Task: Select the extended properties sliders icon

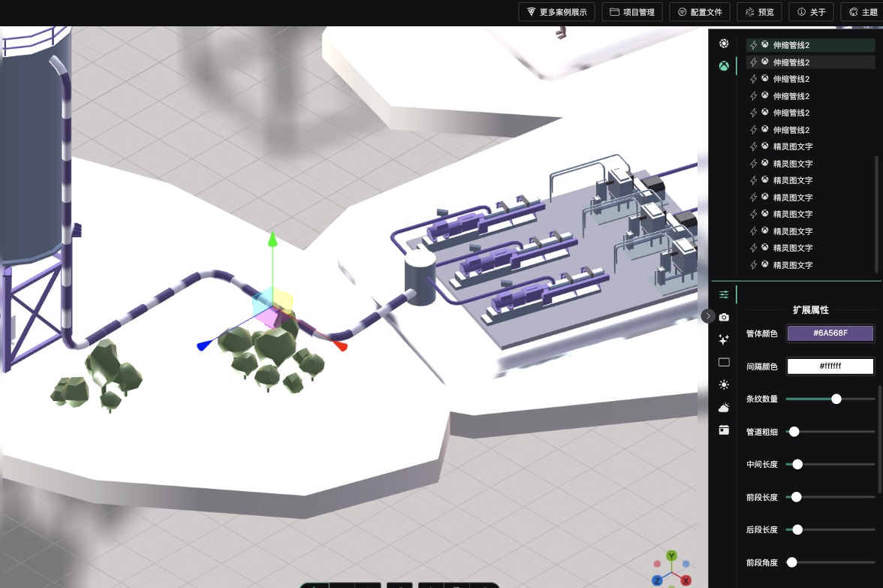Action: [724, 294]
